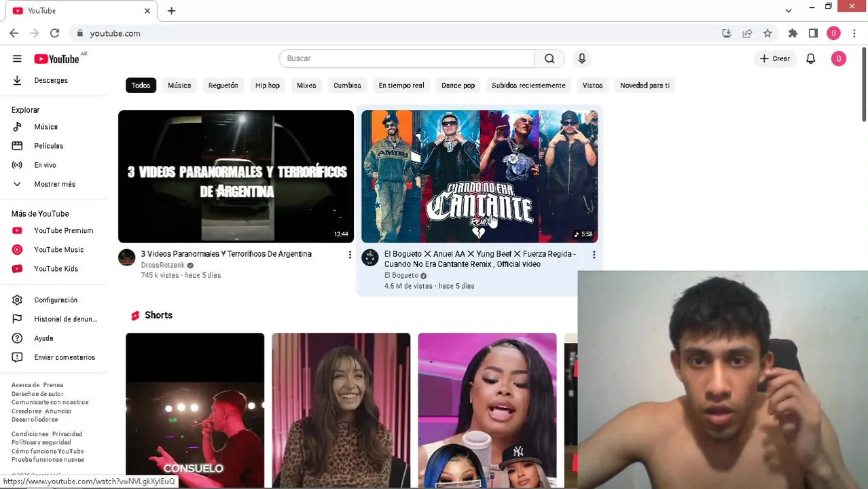Screen dimensions: 868x489
Task: Select the Música filter chip
Action: pos(179,86)
